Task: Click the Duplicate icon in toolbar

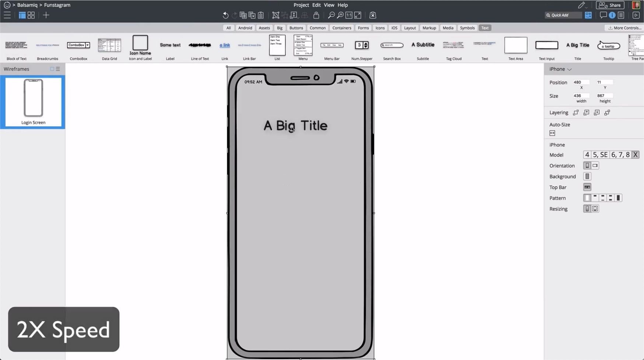Action: [252, 15]
